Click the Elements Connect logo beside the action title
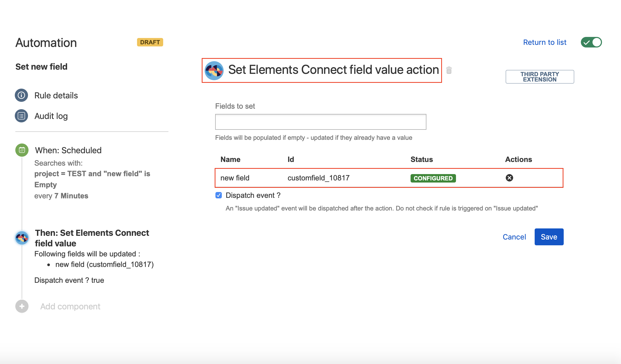Image resolution: width=621 pixels, height=364 pixels. pos(214,70)
